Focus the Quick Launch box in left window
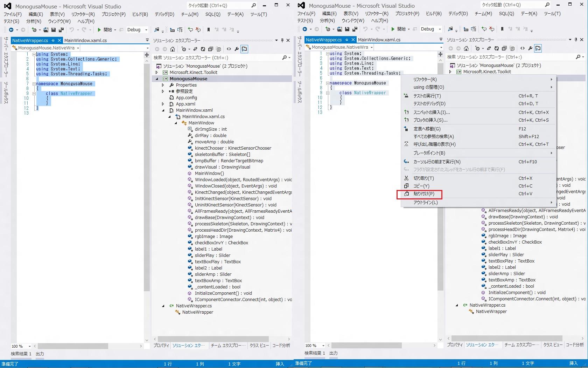 (x=223, y=6)
